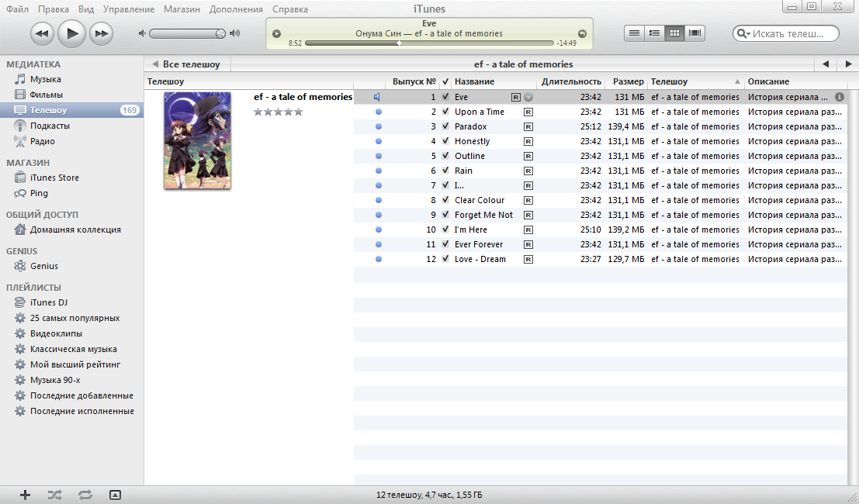
Task: Click the next show arrow in header
Action: click(848, 64)
